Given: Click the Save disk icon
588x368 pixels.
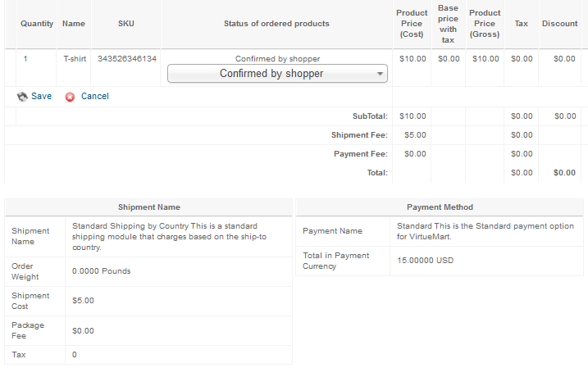Looking at the screenshot, I should coord(22,97).
